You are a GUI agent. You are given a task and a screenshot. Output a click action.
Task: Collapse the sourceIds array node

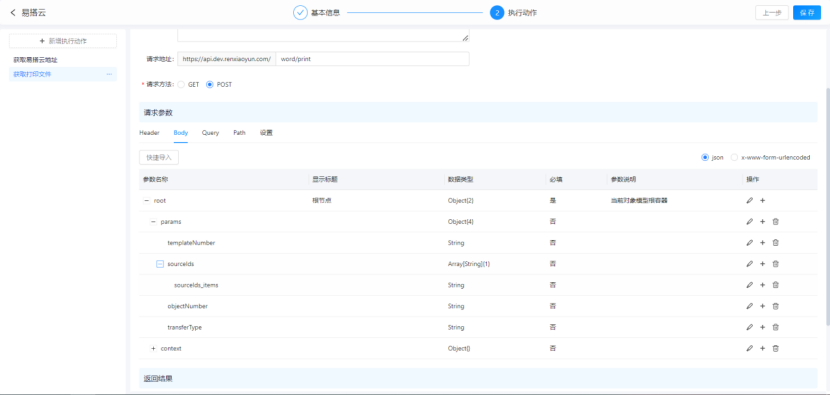click(160, 264)
